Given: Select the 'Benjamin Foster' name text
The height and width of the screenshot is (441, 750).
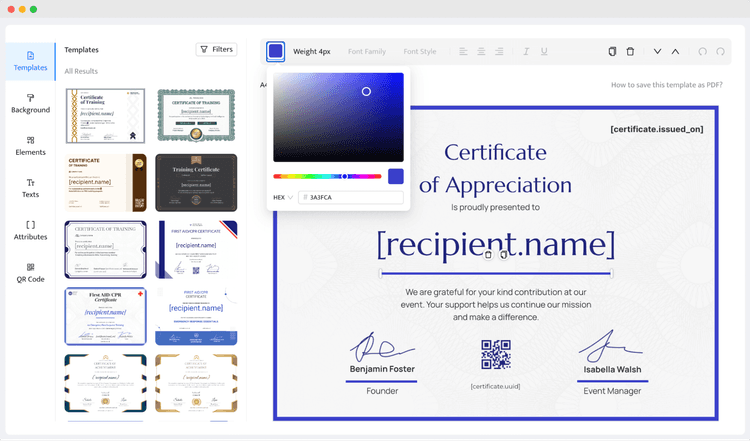Looking at the screenshot, I should tap(382, 369).
